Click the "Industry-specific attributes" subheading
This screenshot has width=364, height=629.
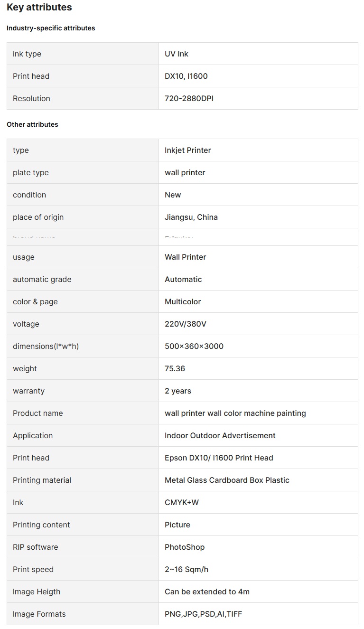pyautogui.click(x=51, y=28)
